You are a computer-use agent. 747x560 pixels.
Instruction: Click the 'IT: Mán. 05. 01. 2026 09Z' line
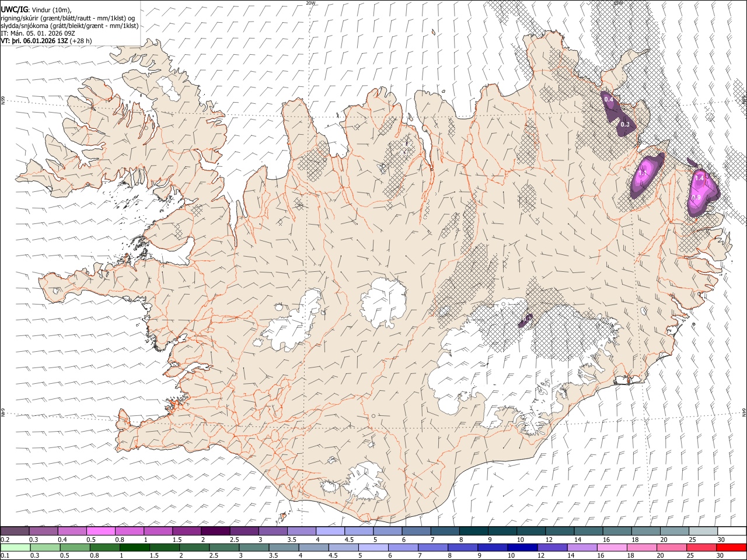tap(37, 33)
